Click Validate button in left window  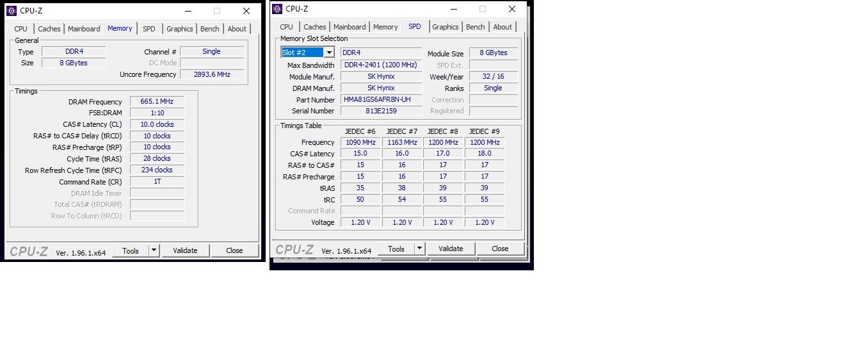[x=185, y=250]
